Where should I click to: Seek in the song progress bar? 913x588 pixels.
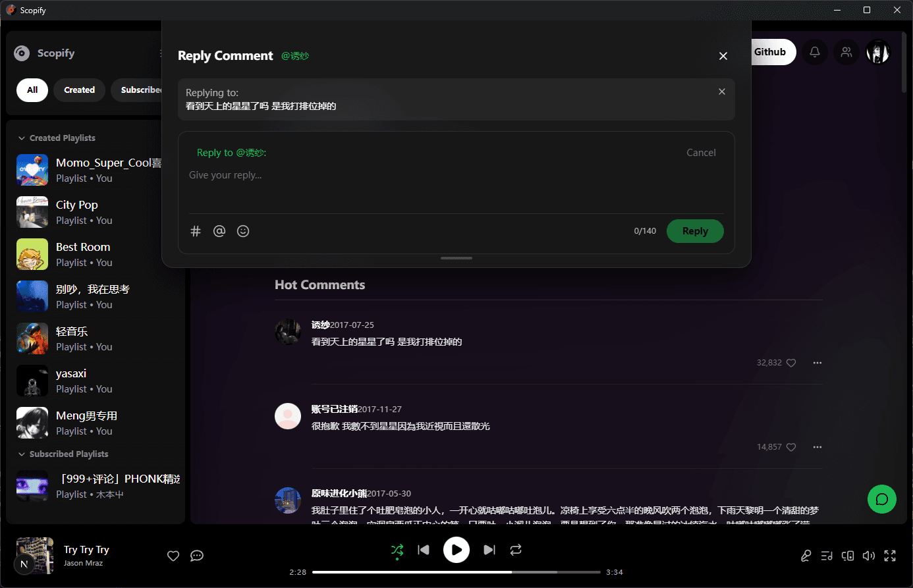pyautogui.click(x=456, y=572)
